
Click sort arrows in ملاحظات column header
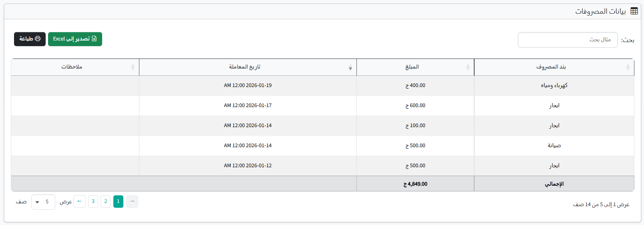point(133,67)
